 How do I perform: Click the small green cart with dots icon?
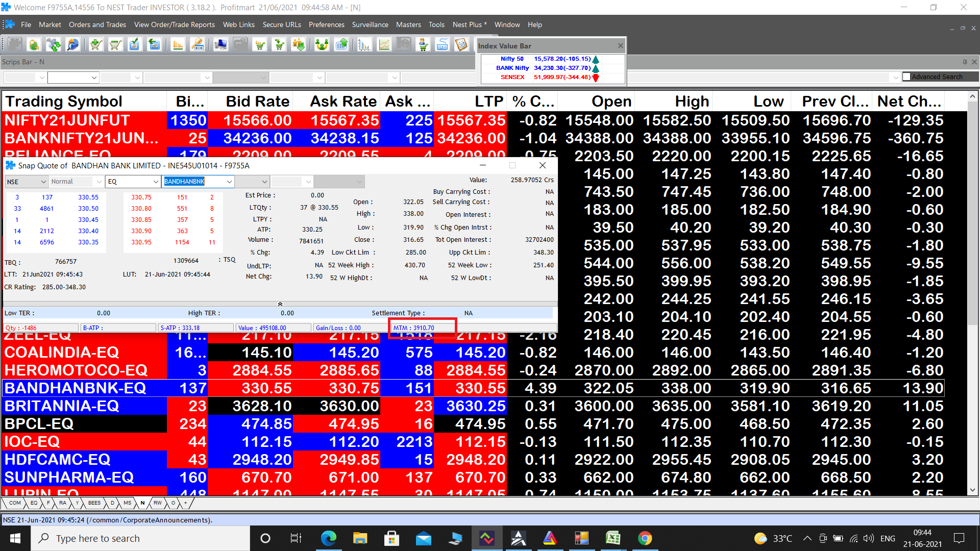260,45
